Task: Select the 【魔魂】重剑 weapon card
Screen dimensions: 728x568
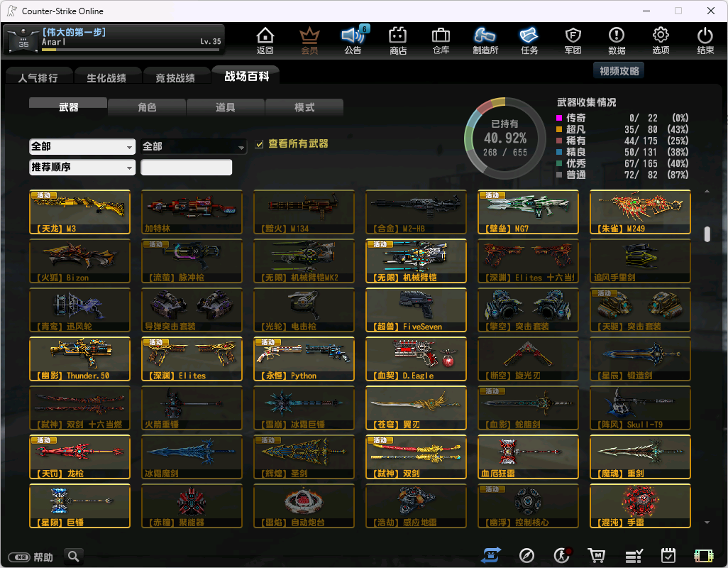Action: [640, 457]
